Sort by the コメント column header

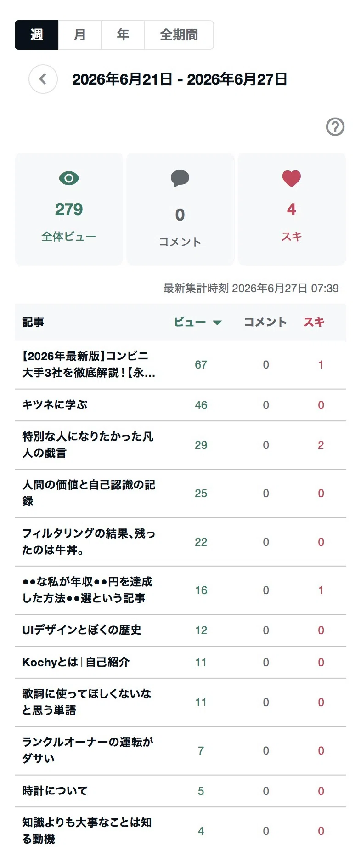(x=265, y=322)
